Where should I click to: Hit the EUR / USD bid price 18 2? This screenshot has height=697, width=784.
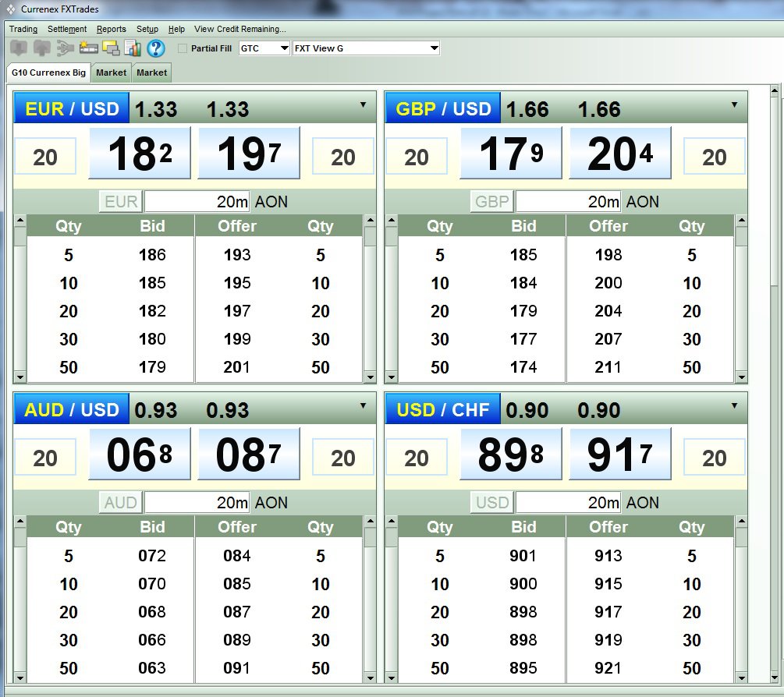140,153
